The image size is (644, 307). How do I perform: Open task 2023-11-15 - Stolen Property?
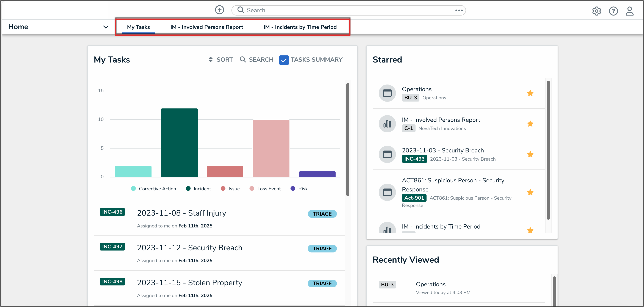189,282
